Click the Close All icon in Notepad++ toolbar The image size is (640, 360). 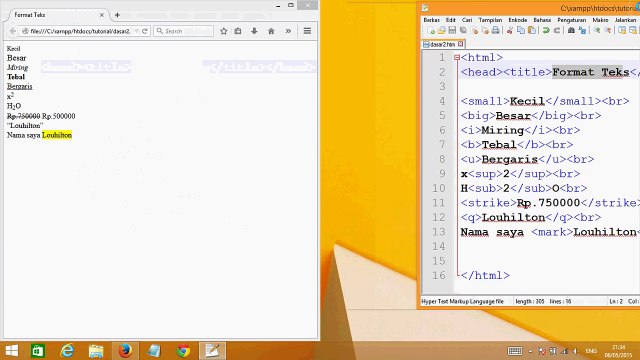tap(484, 31)
